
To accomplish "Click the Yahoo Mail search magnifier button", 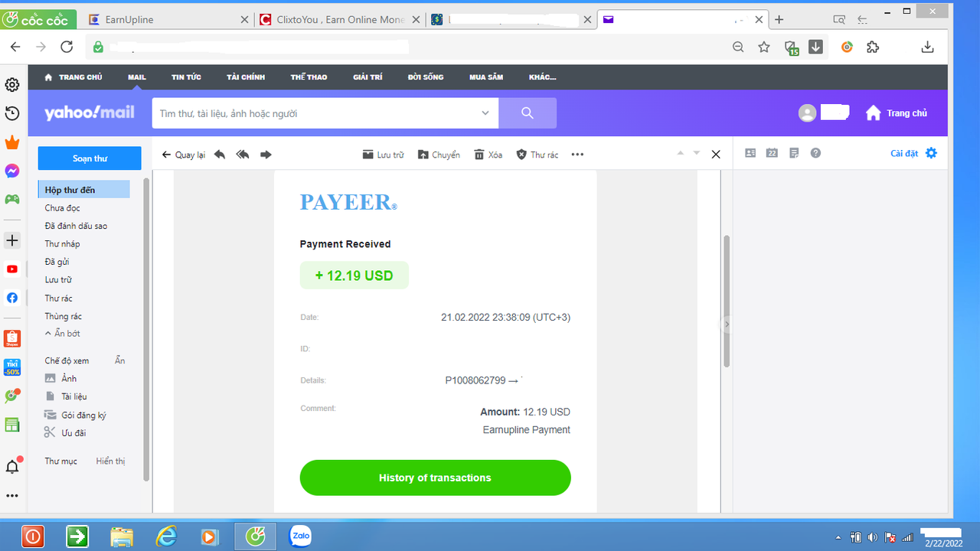I will point(528,113).
